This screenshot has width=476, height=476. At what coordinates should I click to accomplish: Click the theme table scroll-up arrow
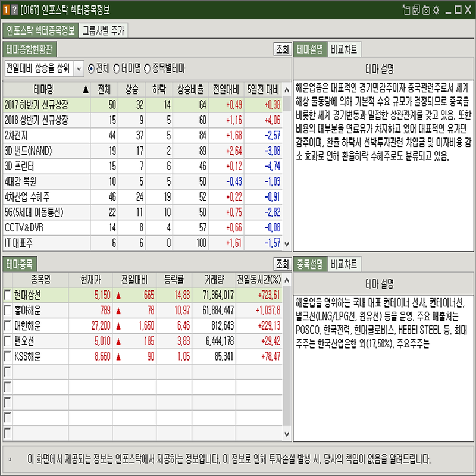287,90
